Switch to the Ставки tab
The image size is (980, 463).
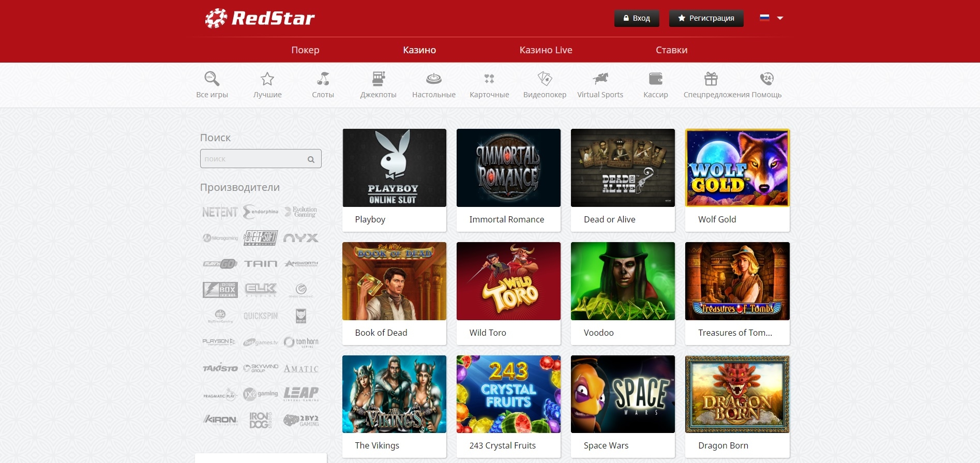(671, 50)
